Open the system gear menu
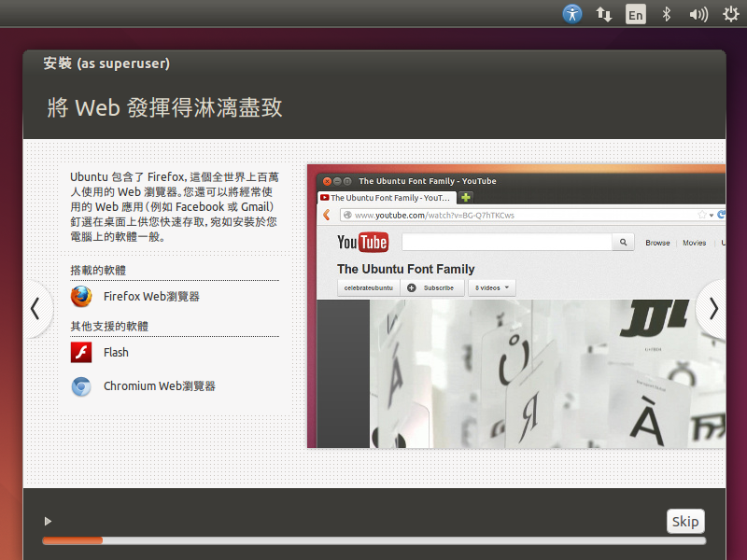Viewport: 747px width, 560px height. click(730, 14)
